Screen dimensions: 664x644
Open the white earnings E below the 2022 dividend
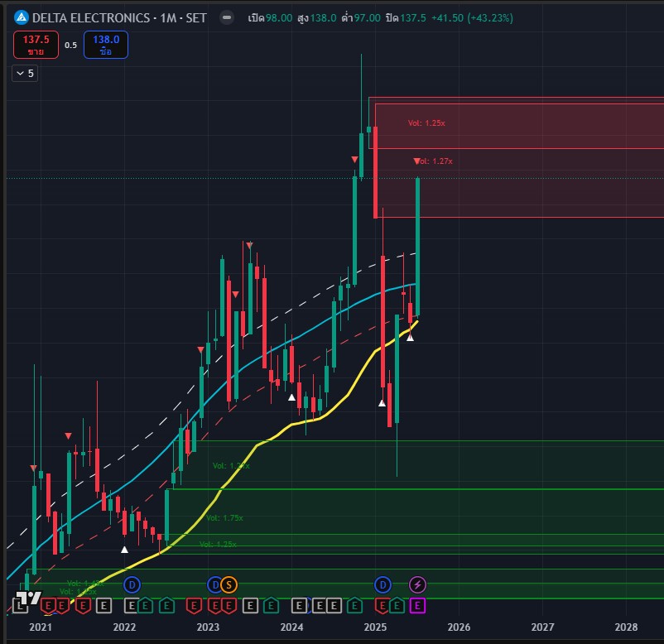point(132,606)
